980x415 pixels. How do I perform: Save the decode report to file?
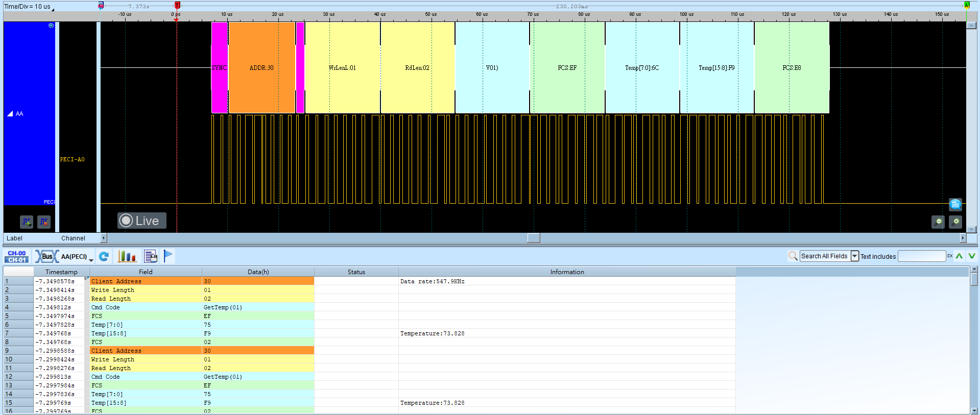coord(151,256)
